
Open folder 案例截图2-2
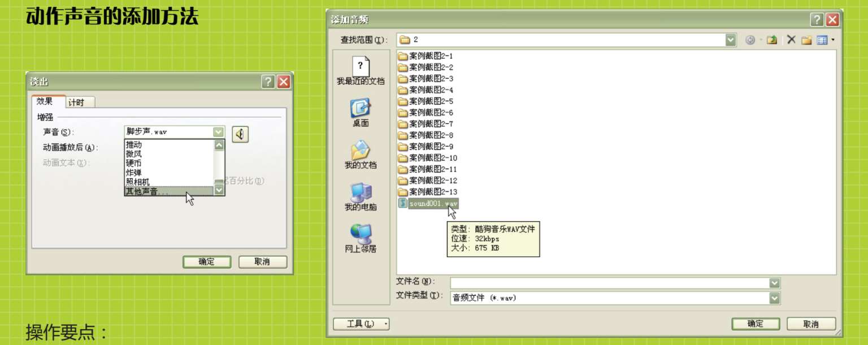click(x=426, y=67)
